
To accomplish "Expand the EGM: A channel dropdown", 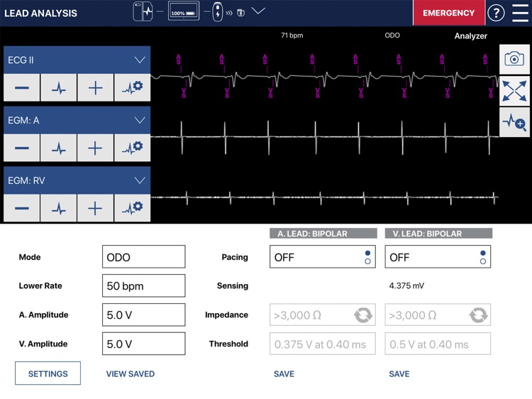I will pos(140,120).
